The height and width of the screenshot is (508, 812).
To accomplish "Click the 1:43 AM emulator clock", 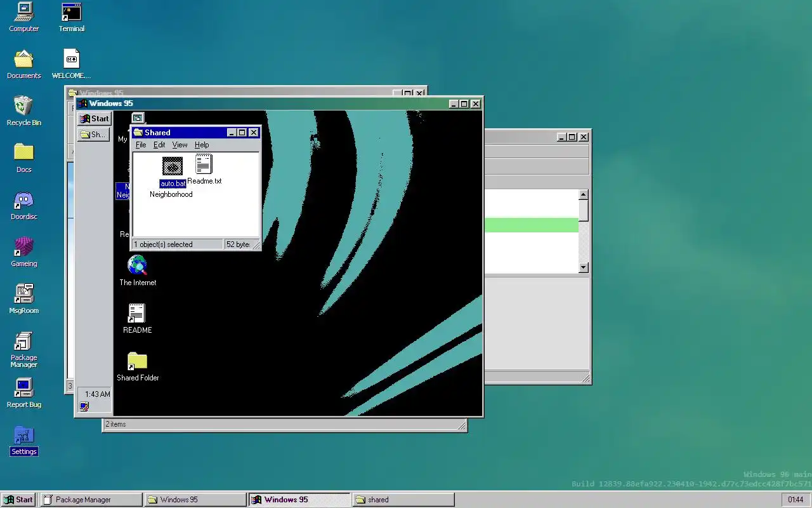I will (98, 394).
